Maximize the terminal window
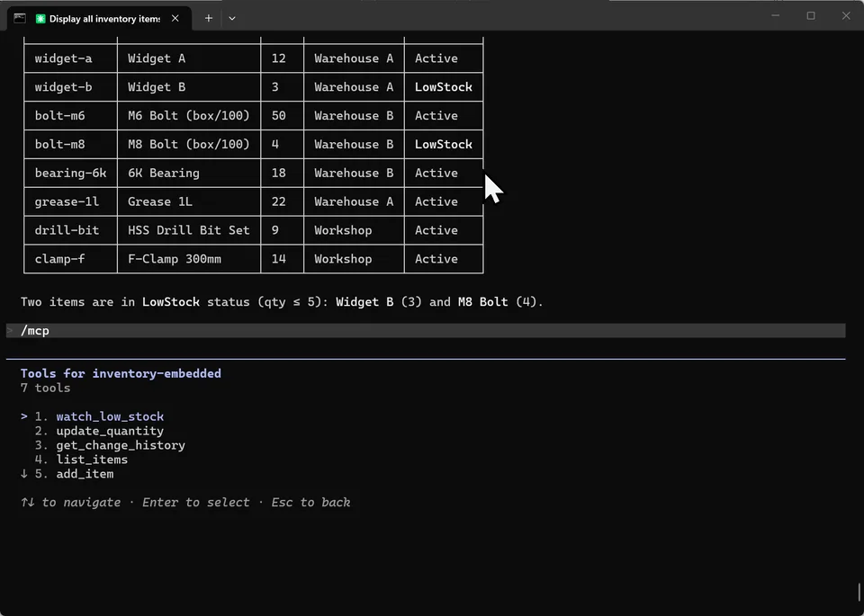864x616 pixels. pyautogui.click(x=811, y=15)
